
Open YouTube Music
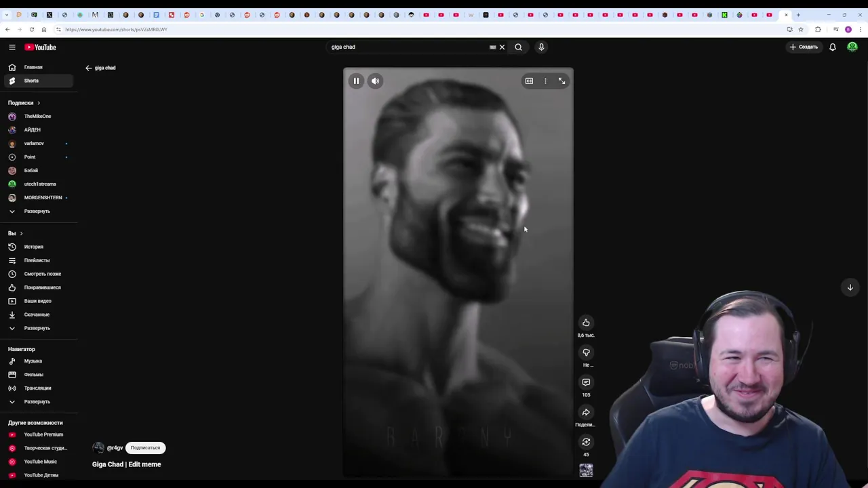click(38, 462)
